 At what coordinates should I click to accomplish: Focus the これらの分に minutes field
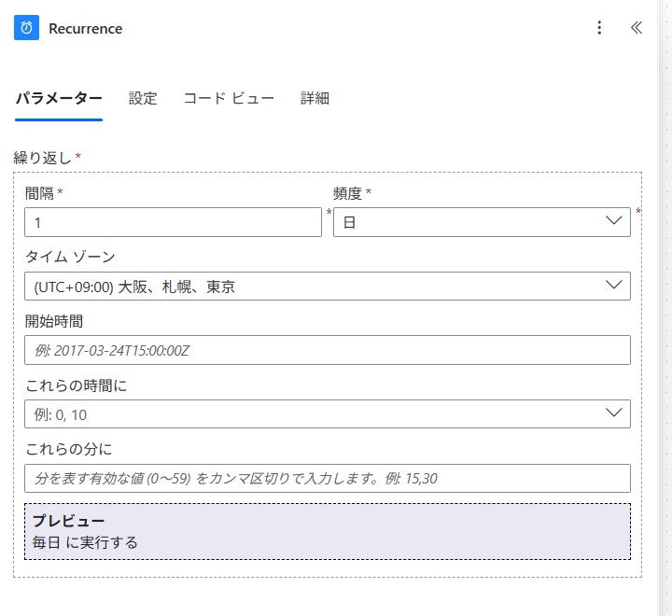[x=327, y=478]
